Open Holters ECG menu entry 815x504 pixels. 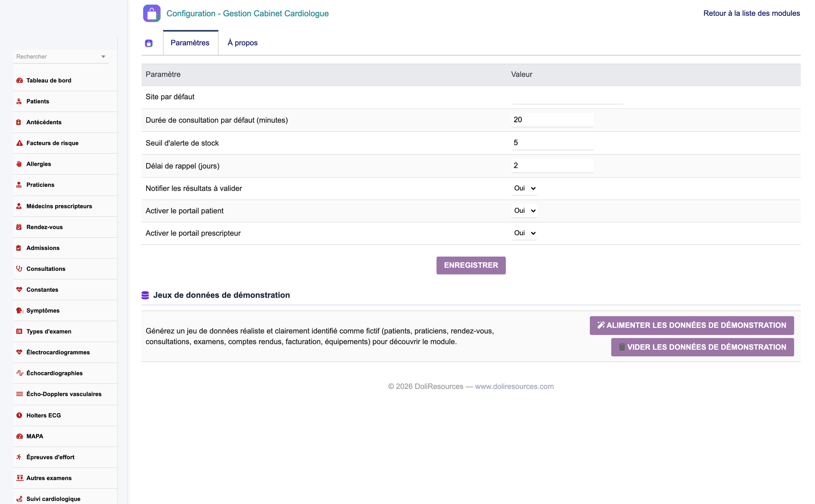pos(44,416)
